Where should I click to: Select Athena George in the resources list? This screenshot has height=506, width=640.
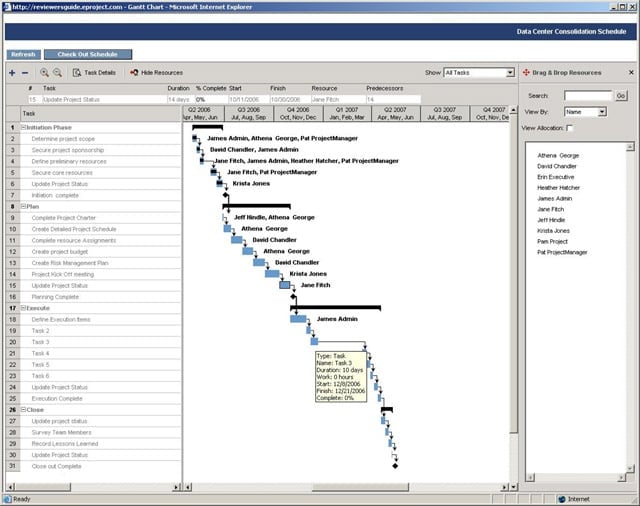558,155
